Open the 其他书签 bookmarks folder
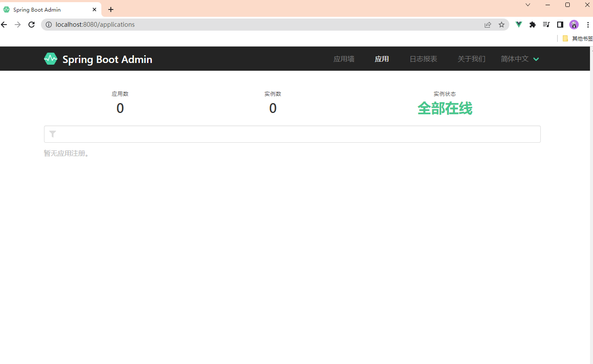 tap(577, 38)
